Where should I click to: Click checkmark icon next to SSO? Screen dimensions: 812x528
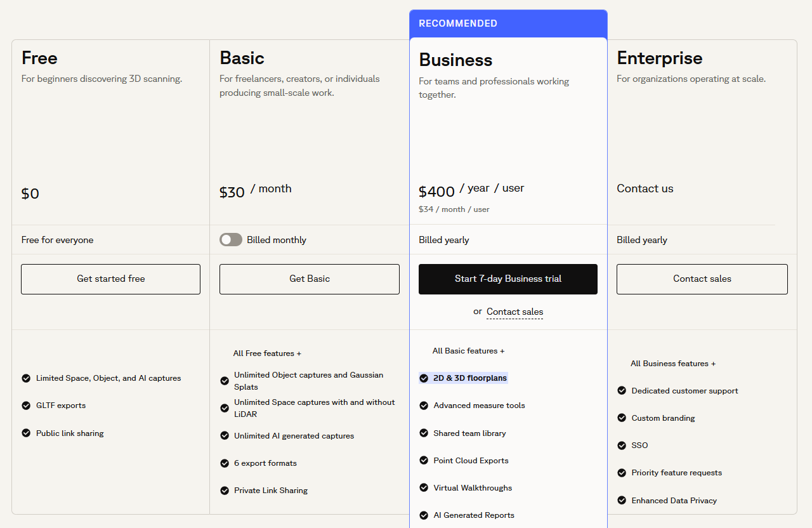[622, 445]
